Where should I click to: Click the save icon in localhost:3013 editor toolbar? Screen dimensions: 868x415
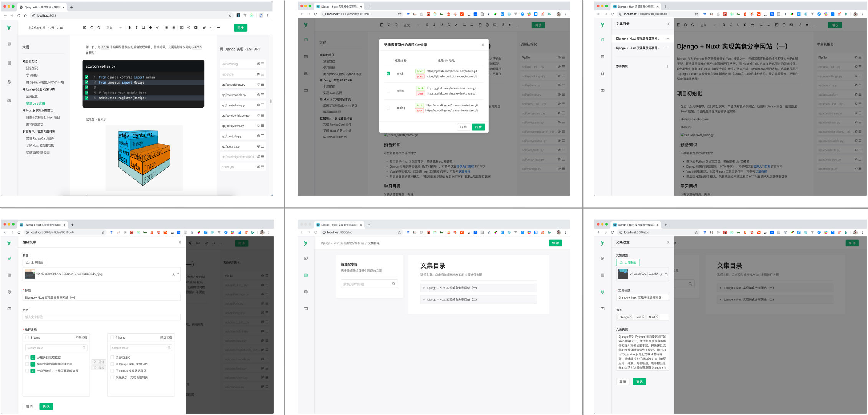(84, 28)
